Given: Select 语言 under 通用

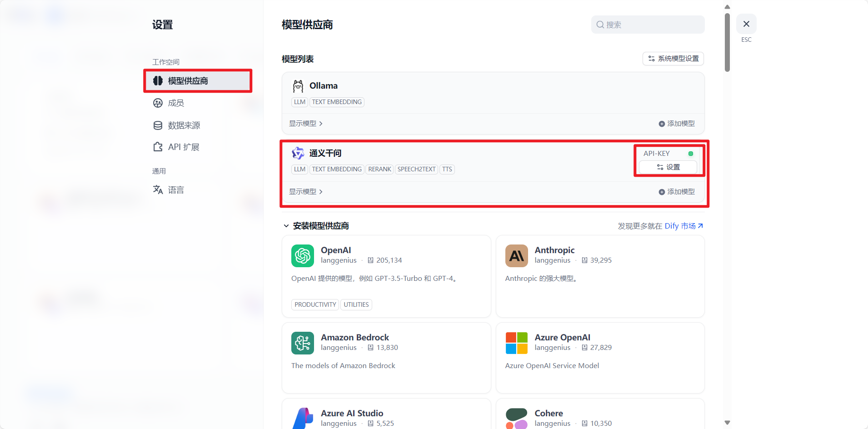Looking at the screenshot, I should (x=176, y=190).
